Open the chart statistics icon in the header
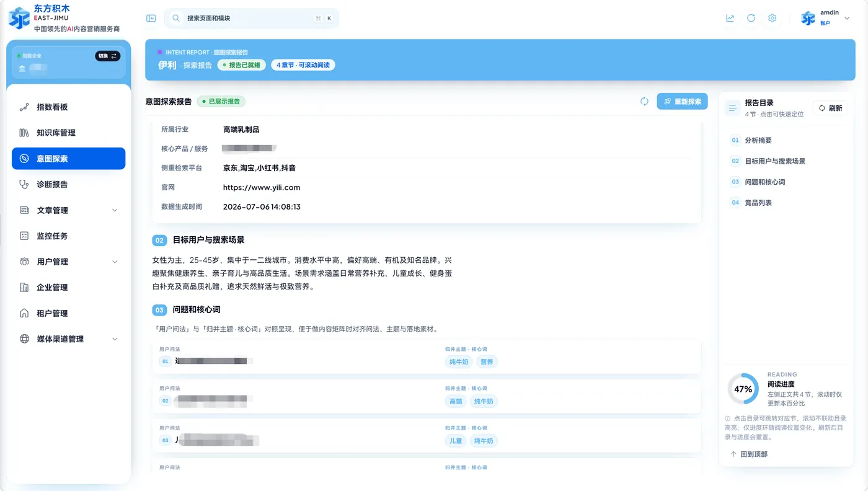The image size is (868, 491). pos(730,19)
